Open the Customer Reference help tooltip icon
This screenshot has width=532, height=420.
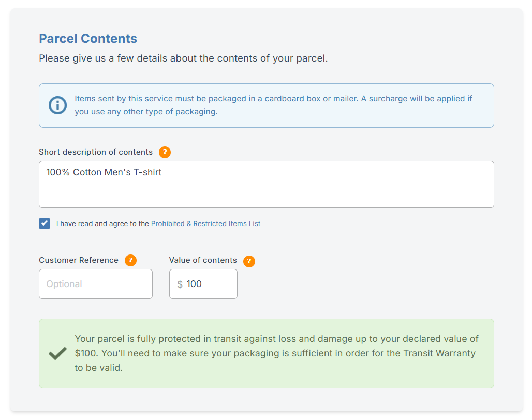130,260
